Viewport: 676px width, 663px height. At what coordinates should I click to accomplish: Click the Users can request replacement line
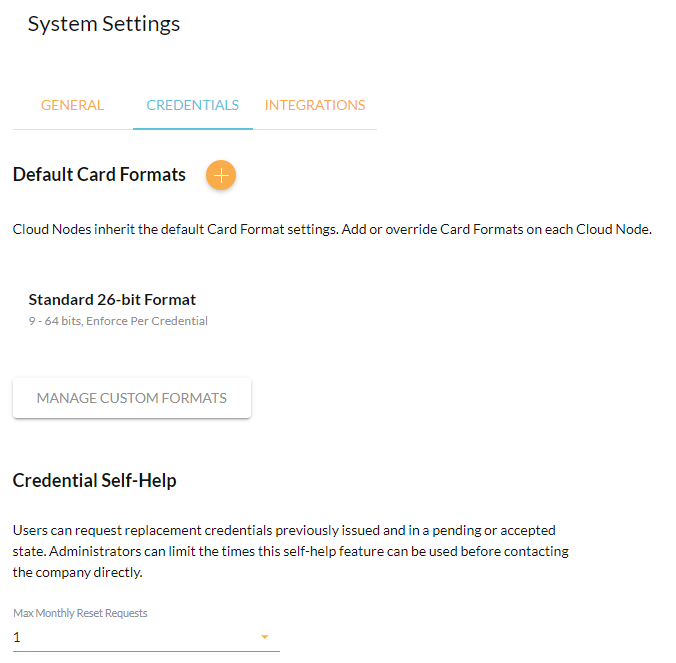click(284, 530)
